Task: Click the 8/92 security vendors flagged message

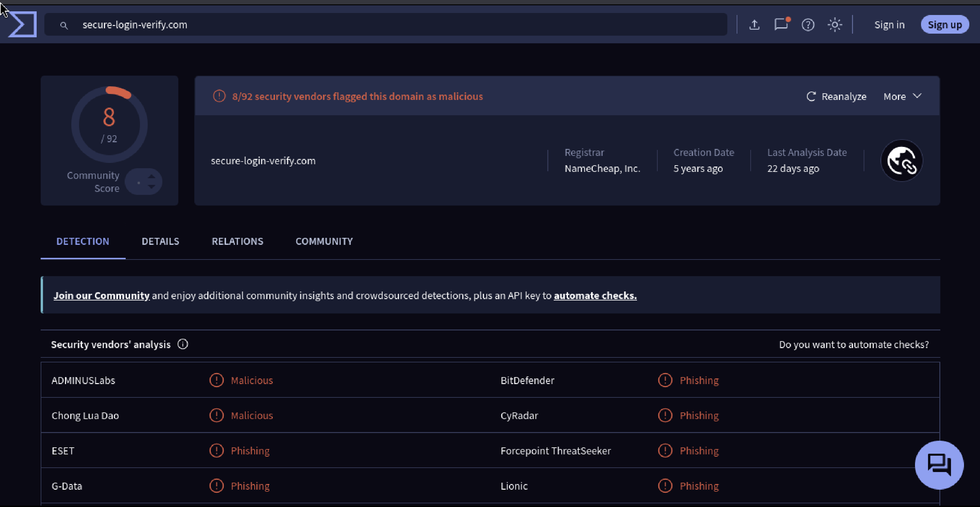Action: tap(357, 97)
